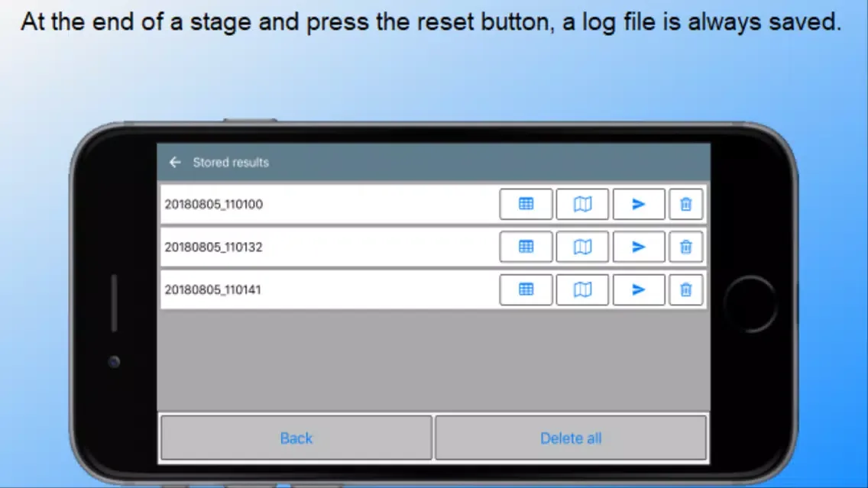Show map for log 20180805_110141
The width and height of the screenshot is (868, 488).
(x=582, y=289)
